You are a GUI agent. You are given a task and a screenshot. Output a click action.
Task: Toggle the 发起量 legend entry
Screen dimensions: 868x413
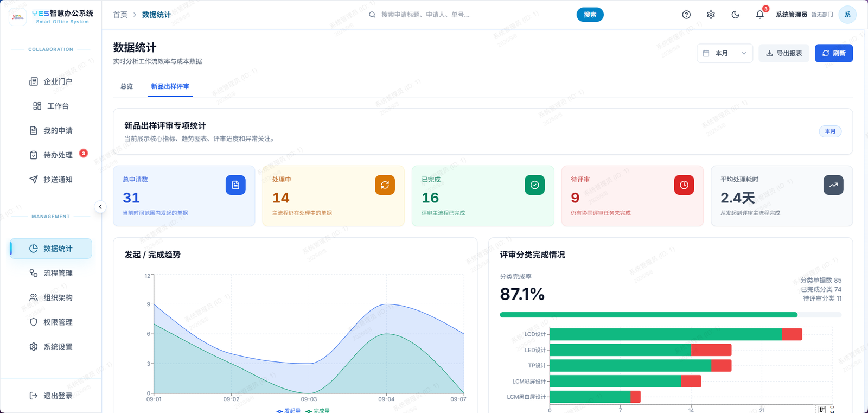click(289, 411)
